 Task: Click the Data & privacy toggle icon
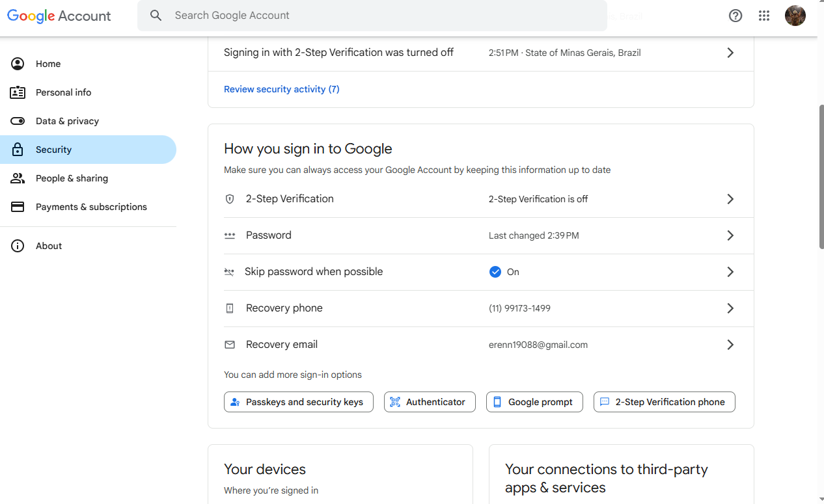coord(18,121)
